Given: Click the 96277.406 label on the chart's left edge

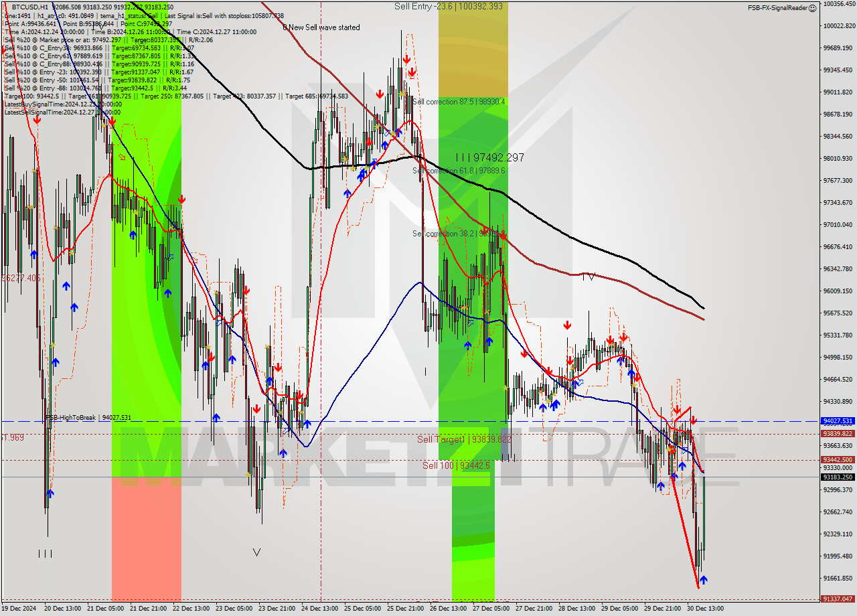Looking at the screenshot, I should click(21, 277).
